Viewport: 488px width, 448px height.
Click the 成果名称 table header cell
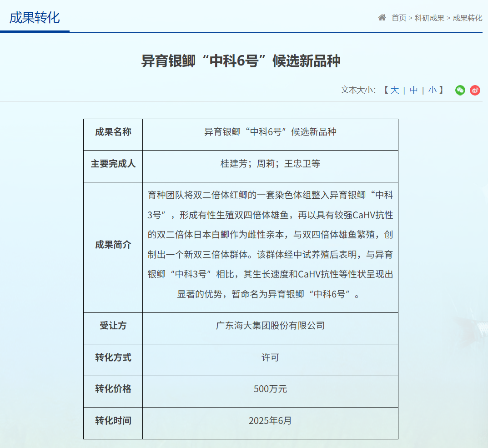point(113,135)
